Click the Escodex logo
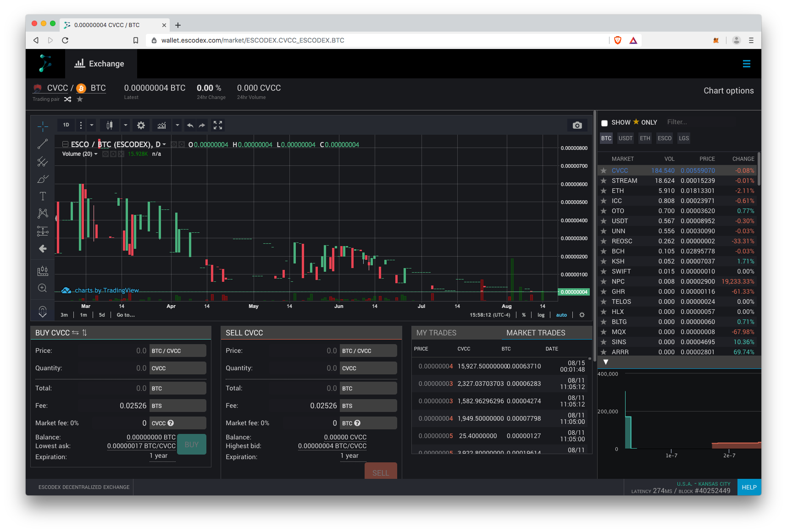The height and width of the screenshot is (532, 787). click(45, 64)
